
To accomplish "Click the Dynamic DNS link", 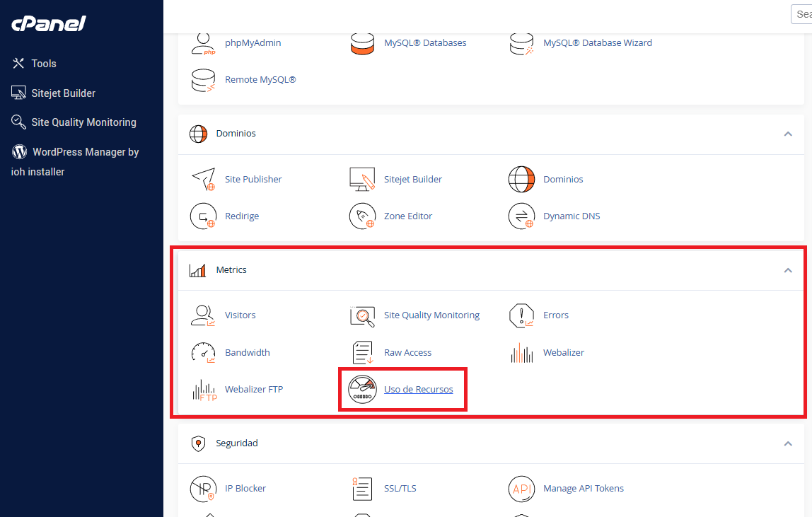I will 572,216.
